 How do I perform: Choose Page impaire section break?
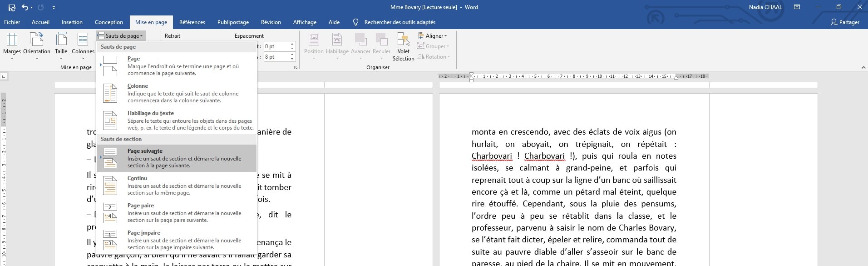(177, 240)
